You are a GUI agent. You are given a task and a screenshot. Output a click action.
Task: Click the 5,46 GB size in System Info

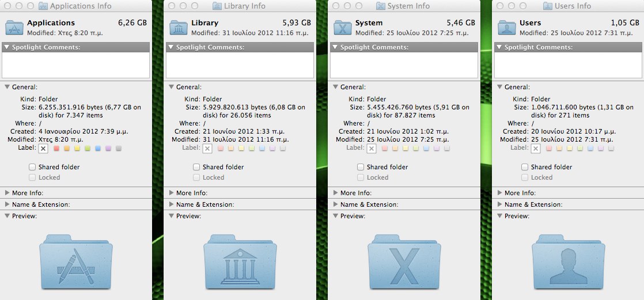[x=461, y=23]
